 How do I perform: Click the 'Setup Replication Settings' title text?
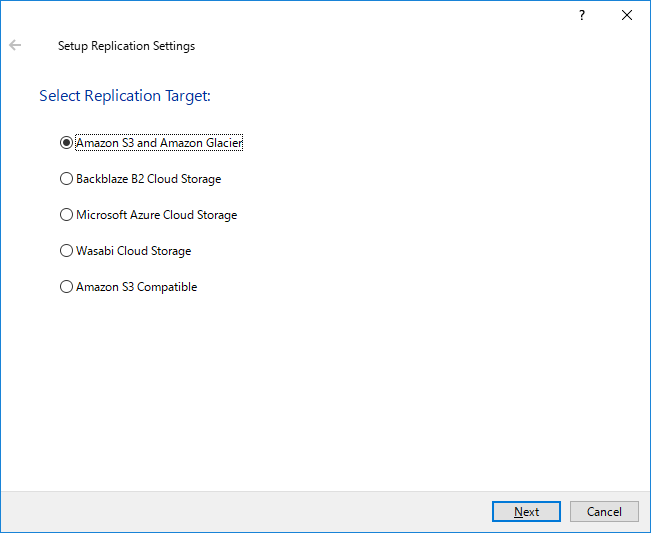click(126, 46)
